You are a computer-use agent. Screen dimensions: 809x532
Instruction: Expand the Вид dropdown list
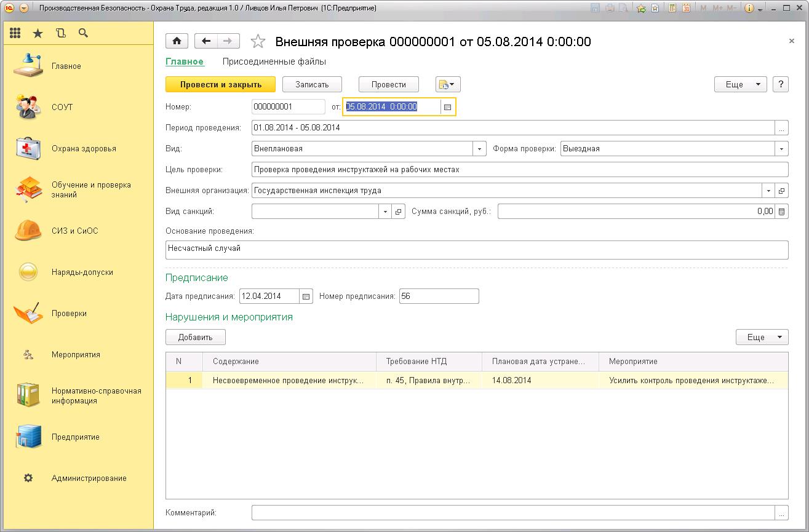pos(480,149)
